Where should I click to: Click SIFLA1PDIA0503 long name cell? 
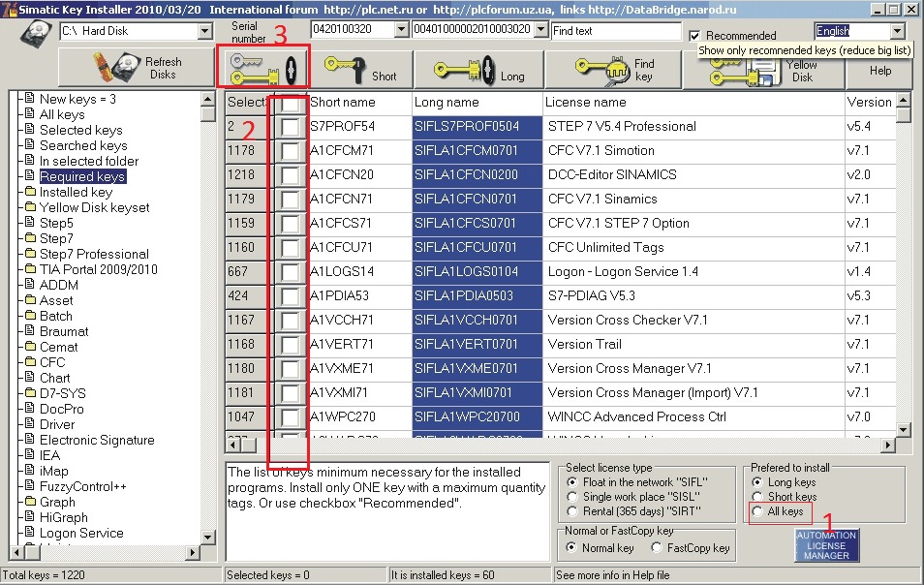tap(477, 295)
